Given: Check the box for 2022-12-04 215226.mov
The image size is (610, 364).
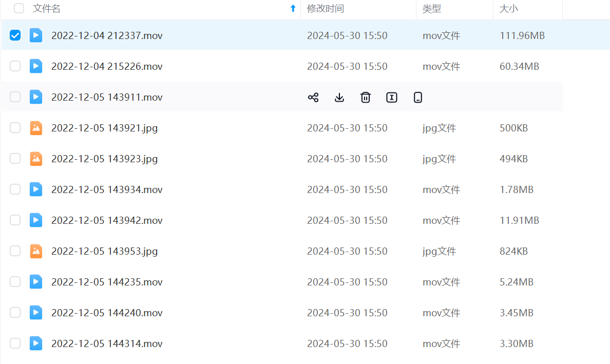Looking at the screenshot, I should click(x=15, y=66).
